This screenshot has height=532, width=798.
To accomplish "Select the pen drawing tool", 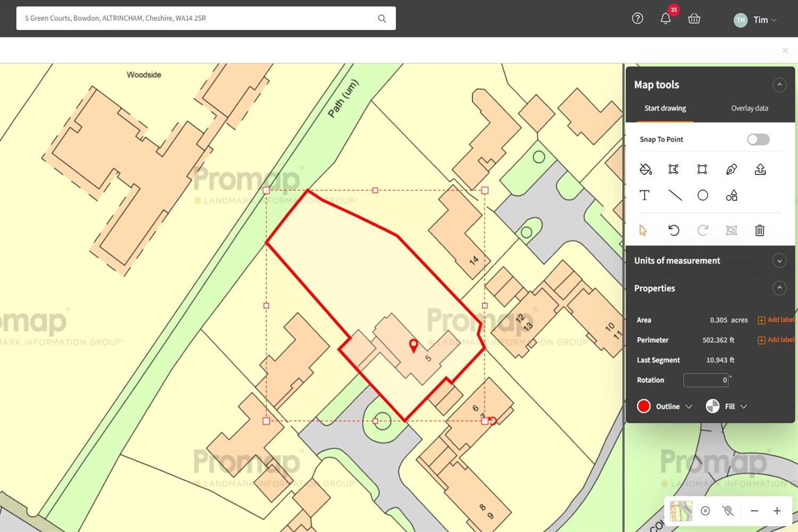I will [x=731, y=169].
